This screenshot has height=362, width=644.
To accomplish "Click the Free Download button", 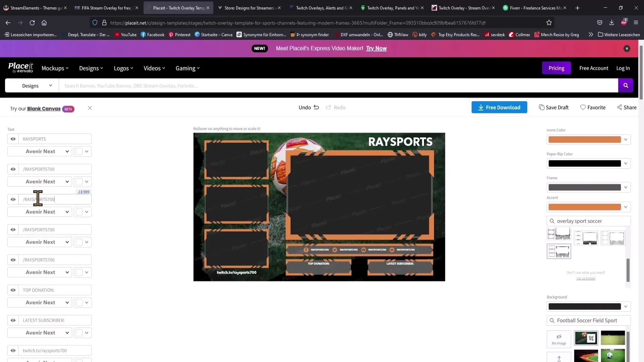I will point(499,107).
